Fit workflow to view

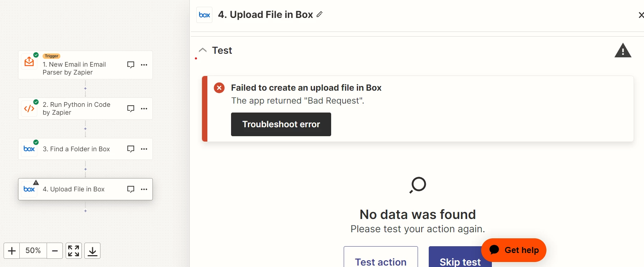pyautogui.click(x=74, y=251)
